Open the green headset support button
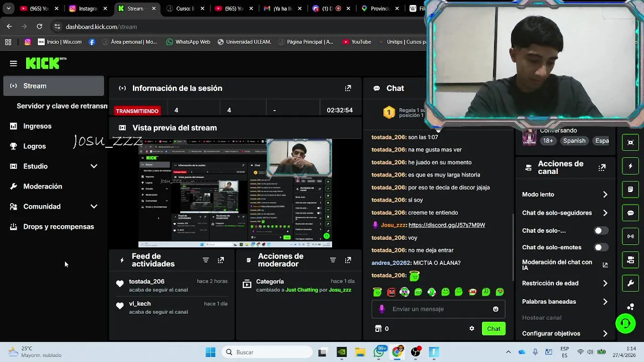This screenshot has height=362, width=644. [625, 323]
